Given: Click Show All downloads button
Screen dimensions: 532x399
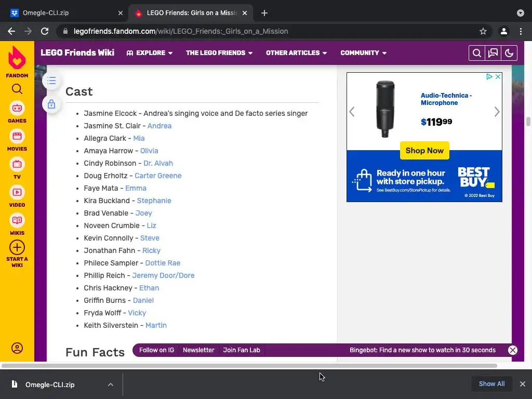Looking at the screenshot, I should 491,384.
